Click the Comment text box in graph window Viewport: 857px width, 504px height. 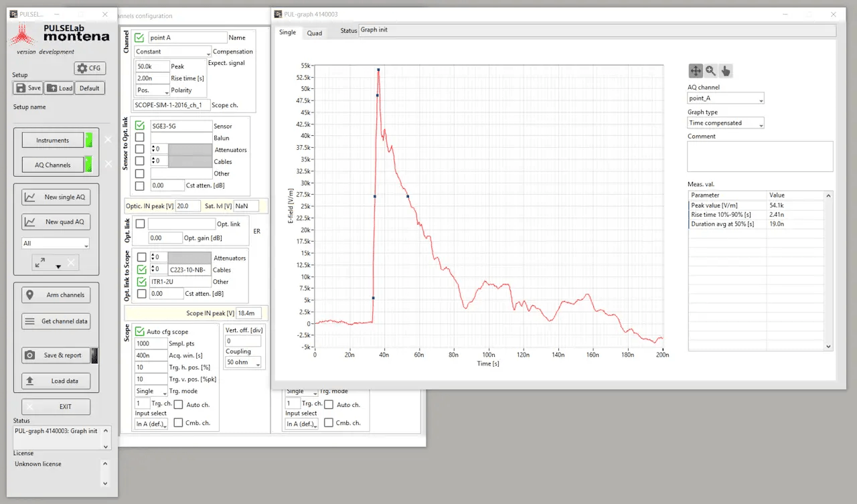[x=760, y=156]
